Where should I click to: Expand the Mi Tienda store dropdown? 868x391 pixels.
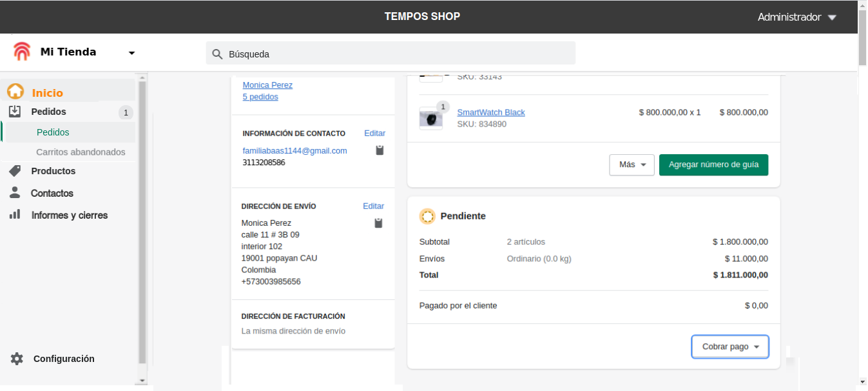point(131,53)
